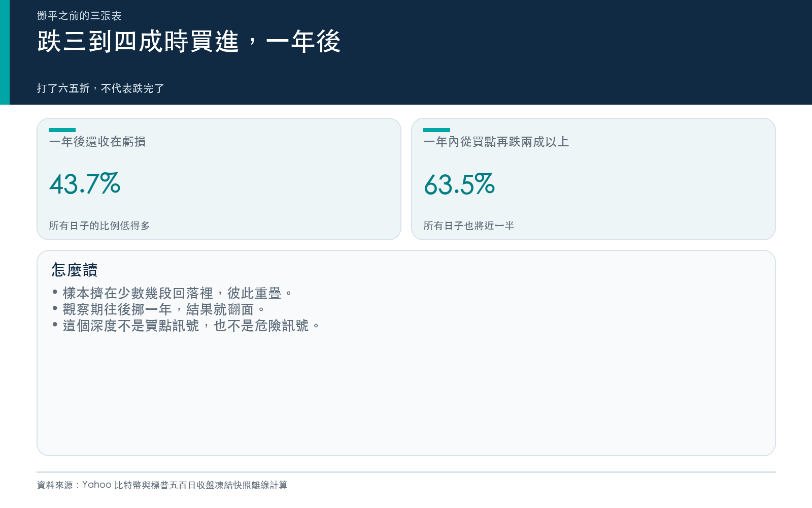Click the "怎麼讀" section heading

coord(75,270)
